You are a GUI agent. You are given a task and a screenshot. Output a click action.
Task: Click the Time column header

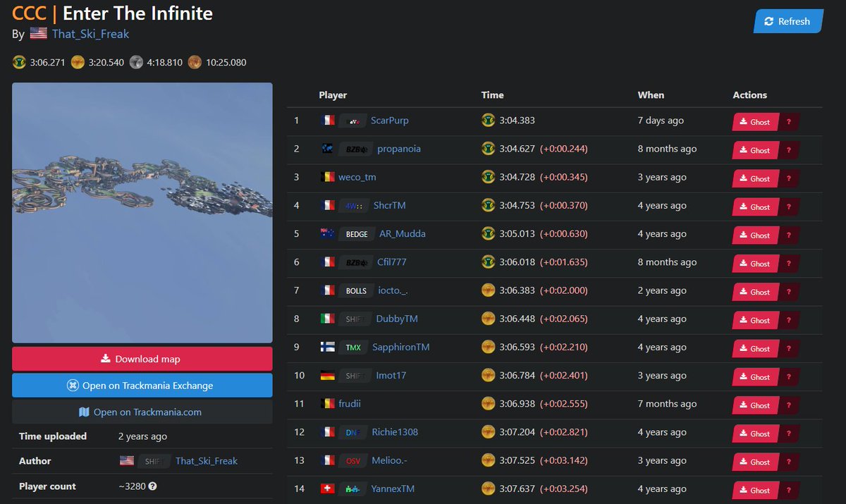click(x=493, y=95)
